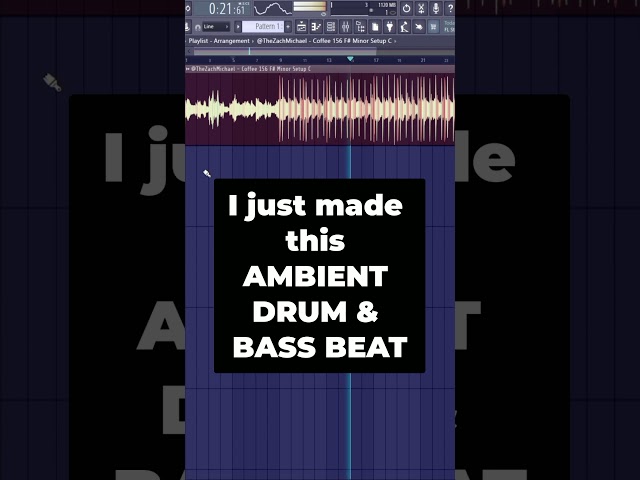Click the oscilloscope waveform monitor
This screenshot has height=480, width=640.
pyautogui.click(x=272, y=8)
